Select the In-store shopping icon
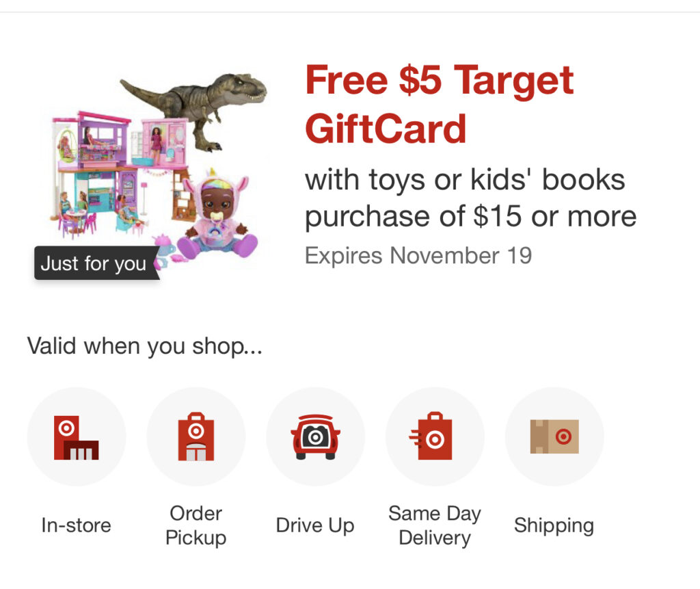The image size is (700, 589). click(77, 436)
